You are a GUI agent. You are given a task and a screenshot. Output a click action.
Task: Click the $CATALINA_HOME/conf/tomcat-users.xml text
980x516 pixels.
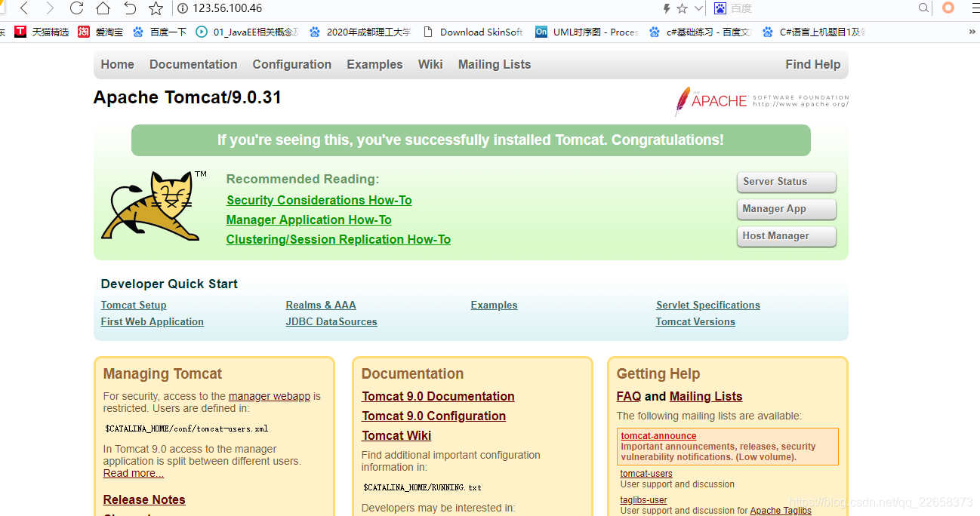coord(186,428)
